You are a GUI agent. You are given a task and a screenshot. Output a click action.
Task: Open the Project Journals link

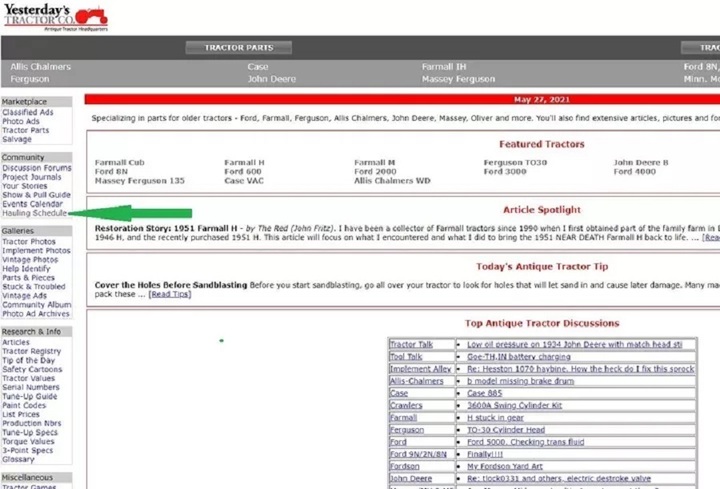[x=32, y=177]
